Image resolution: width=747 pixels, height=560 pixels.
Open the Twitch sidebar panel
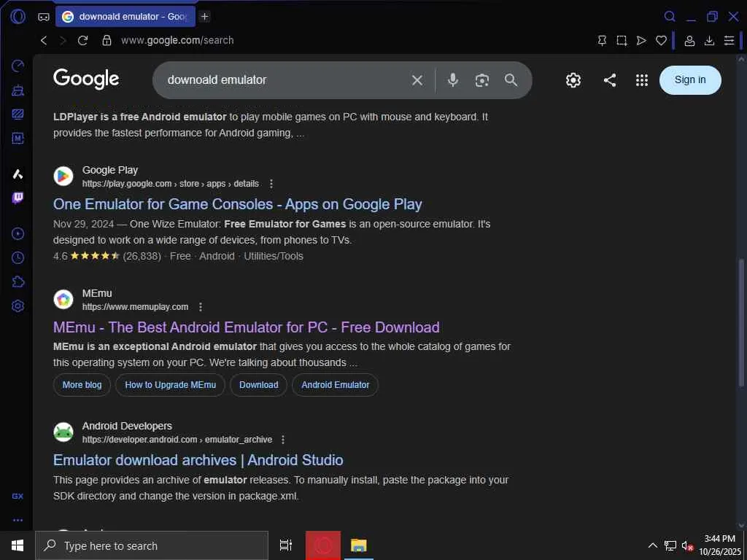pos(18,198)
